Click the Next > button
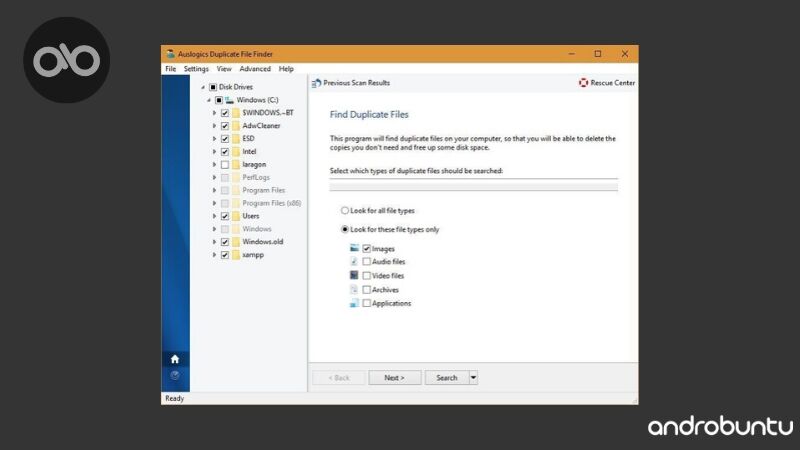 point(395,378)
